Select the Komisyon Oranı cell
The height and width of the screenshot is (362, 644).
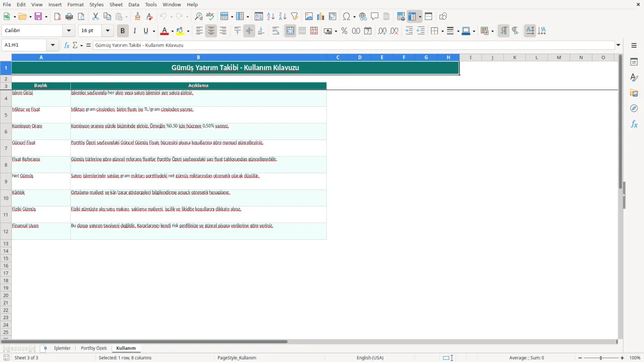tap(41, 131)
